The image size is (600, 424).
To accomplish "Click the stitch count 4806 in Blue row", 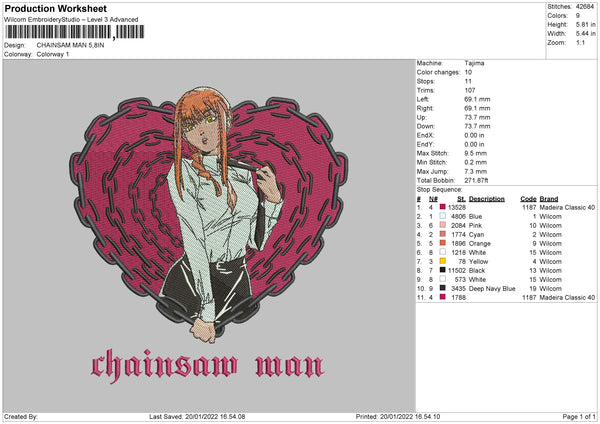I will [458, 216].
